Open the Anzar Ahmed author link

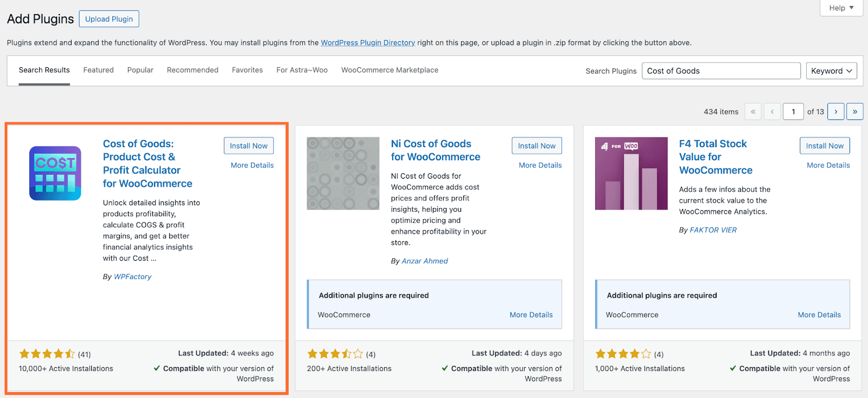pyautogui.click(x=425, y=261)
